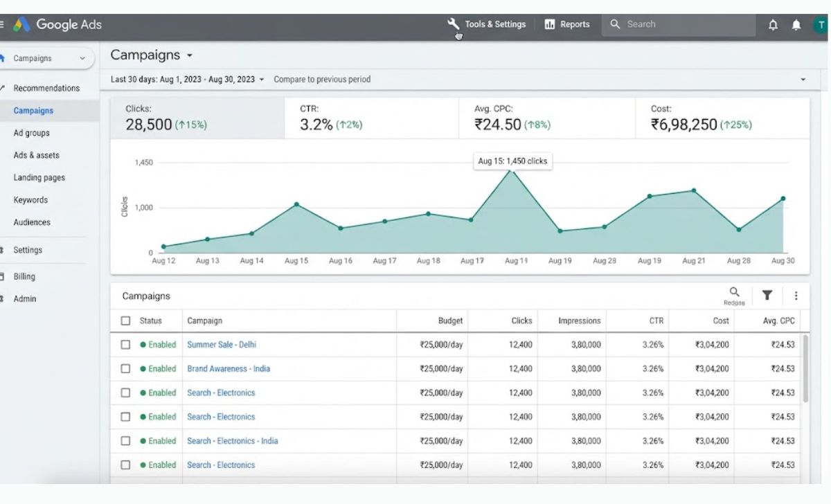The height and width of the screenshot is (504, 831).
Task: Sort by Budget column header
Action: point(450,321)
